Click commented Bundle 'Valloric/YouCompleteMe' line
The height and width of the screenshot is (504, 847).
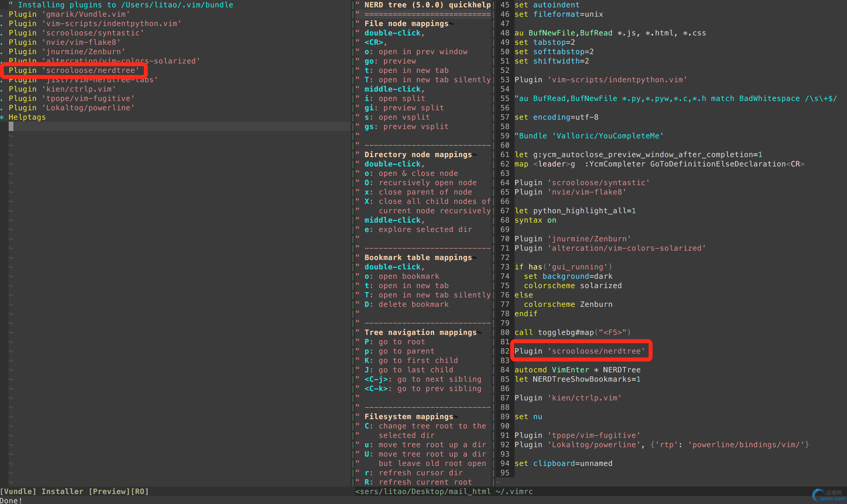pos(589,136)
